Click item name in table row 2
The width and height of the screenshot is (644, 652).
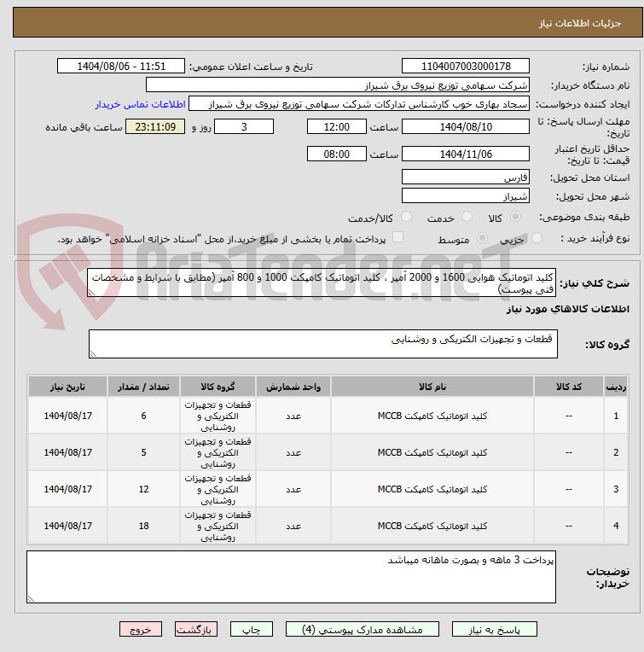(x=432, y=452)
